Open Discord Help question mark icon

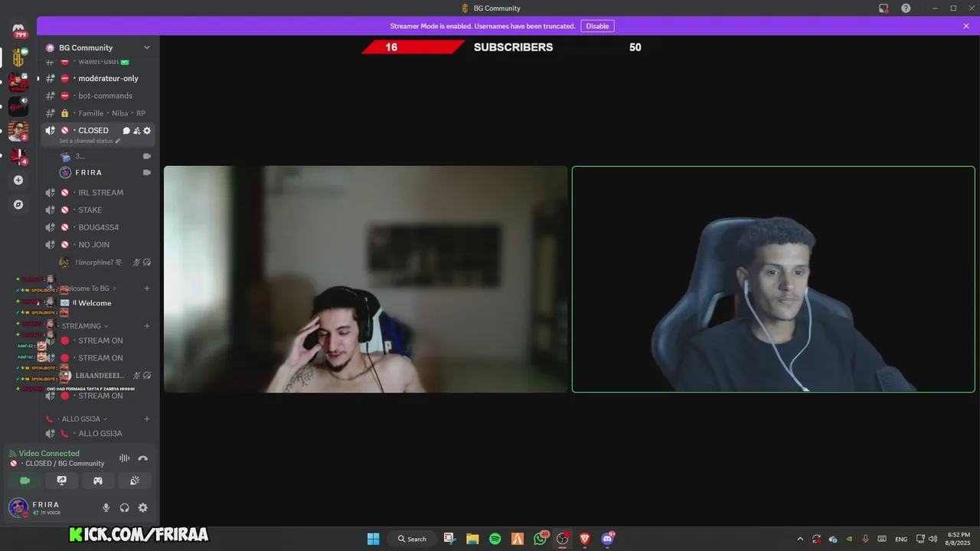tap(906, 8)
